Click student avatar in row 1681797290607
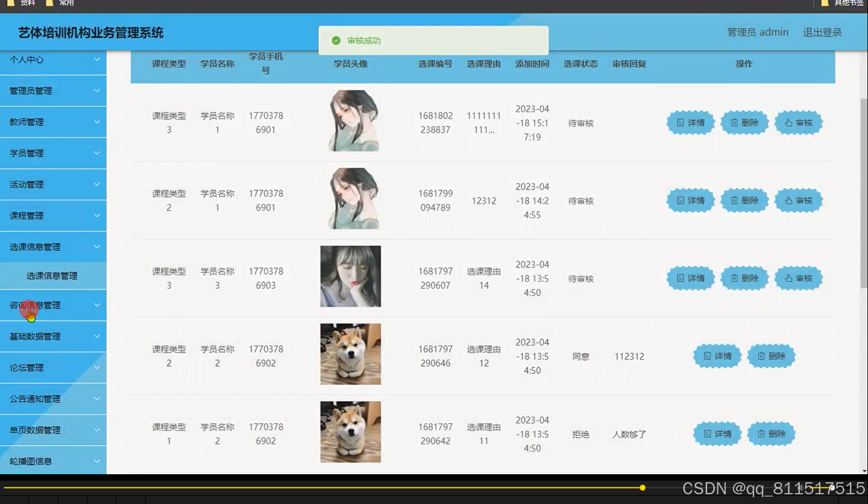This screenshot has width=868, height=504. pyautogui.click(x=350, y=276)
